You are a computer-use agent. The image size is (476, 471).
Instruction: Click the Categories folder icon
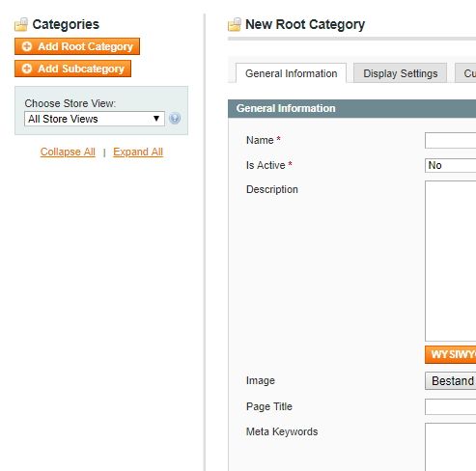point(21,24)
